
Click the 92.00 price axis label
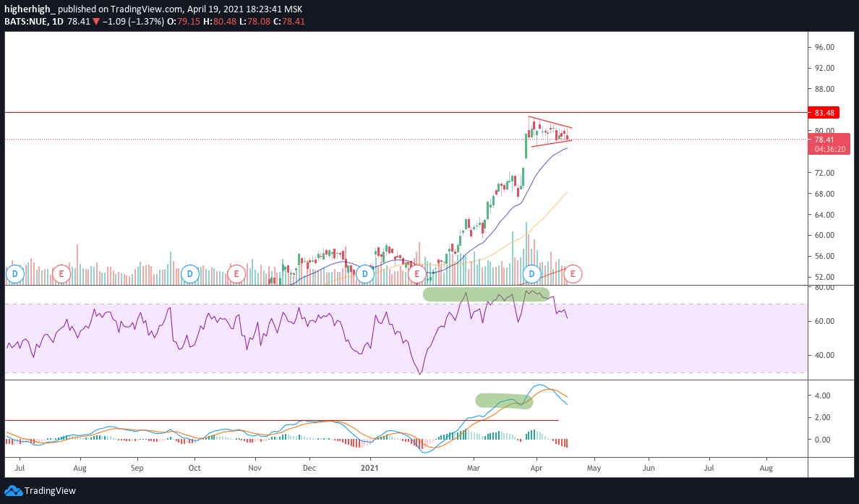click(824, 68)
